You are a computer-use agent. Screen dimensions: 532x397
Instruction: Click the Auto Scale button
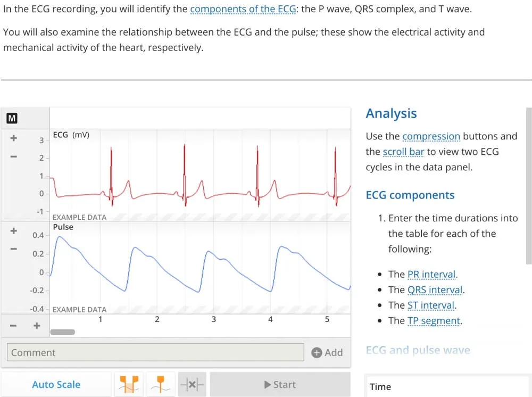(56, 384)
